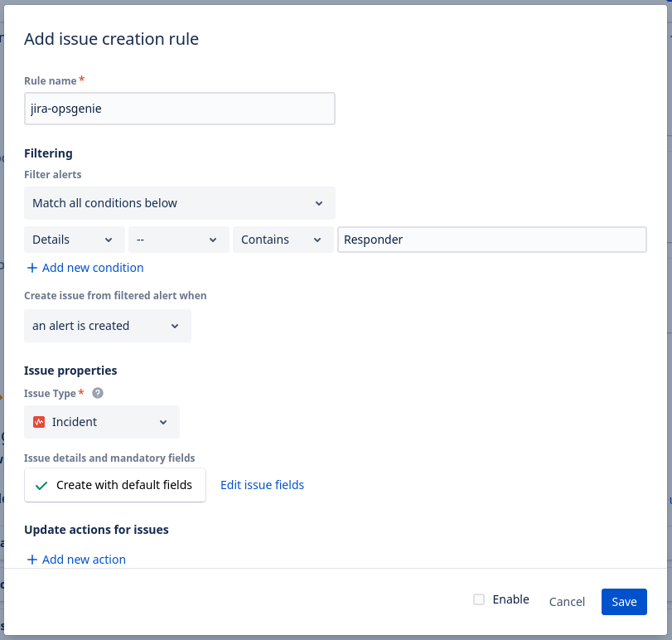The image size is (672, 640).
Task: Click the plus icon for new action
Action: coord(32,560)
